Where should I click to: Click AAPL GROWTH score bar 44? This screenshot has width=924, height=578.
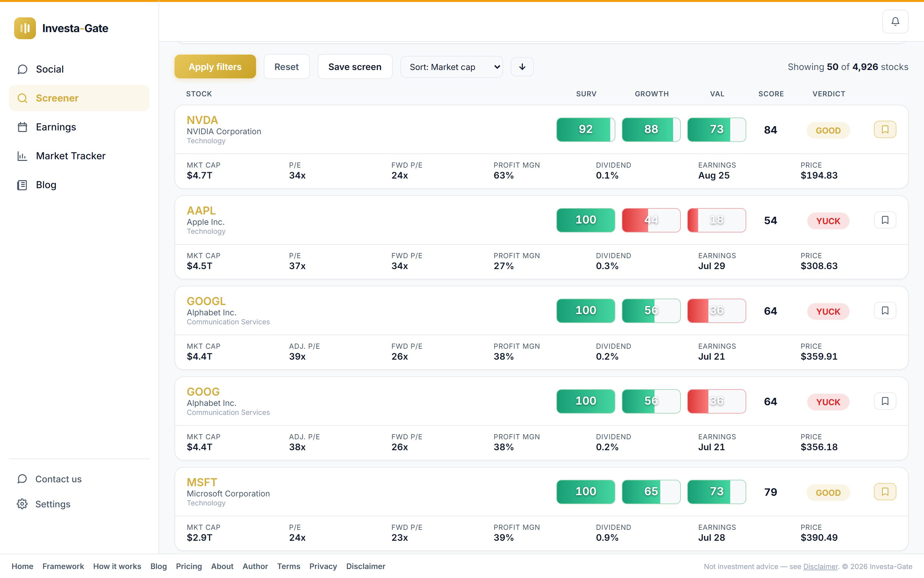pos(651,220)
